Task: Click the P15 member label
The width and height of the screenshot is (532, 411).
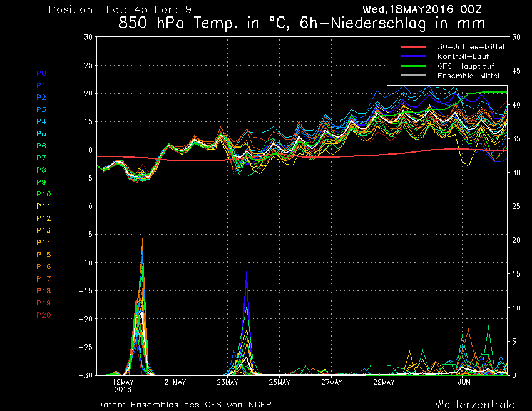Action: tap(44, 255)
